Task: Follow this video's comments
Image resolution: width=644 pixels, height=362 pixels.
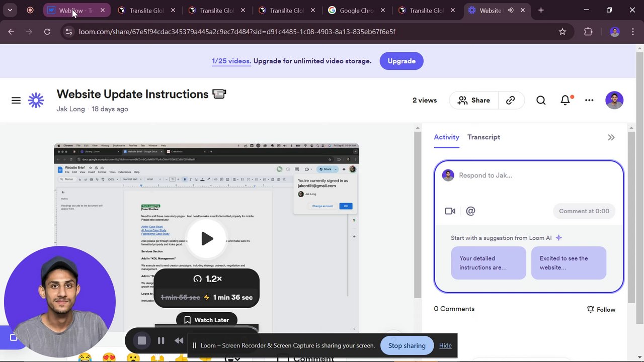Action: click(x=601, y=309)
